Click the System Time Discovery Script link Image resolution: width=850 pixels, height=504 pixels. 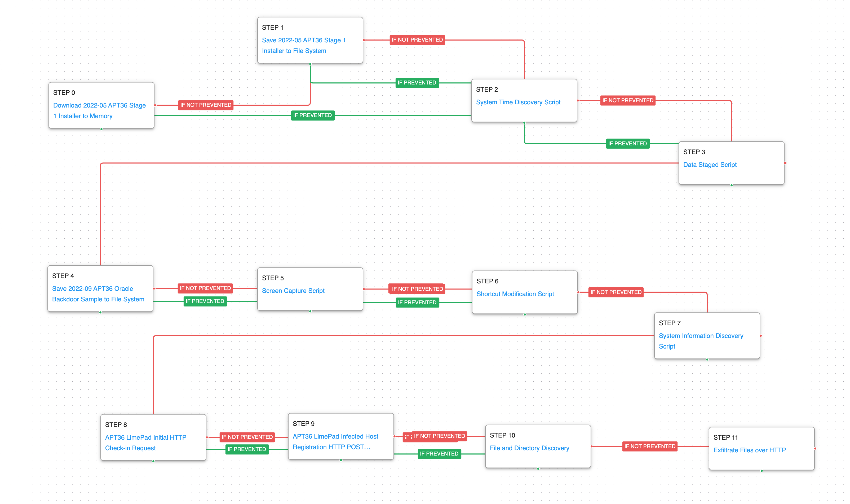(x=518, y=102)
